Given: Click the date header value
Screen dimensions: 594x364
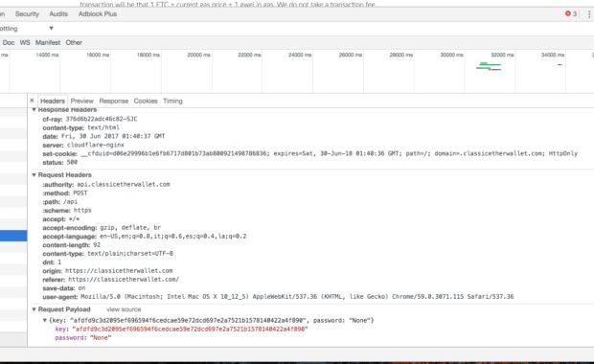Looking at the screenshot, I should (x=112, y=136).
